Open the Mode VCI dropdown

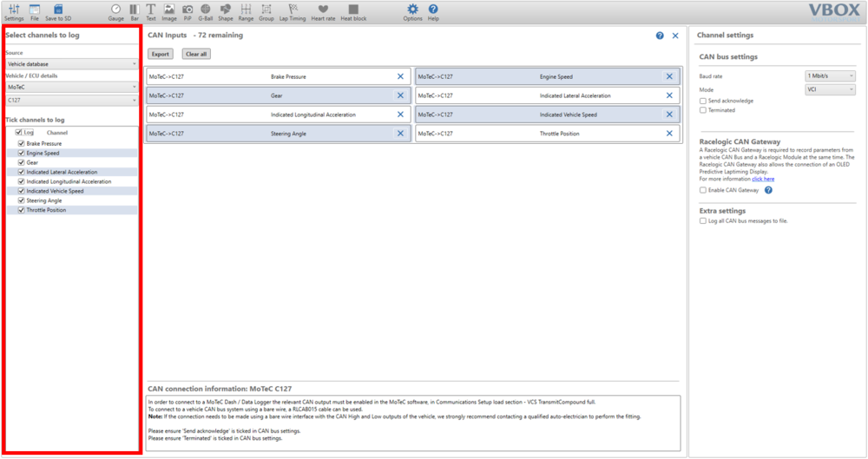[x=830, y=89]
